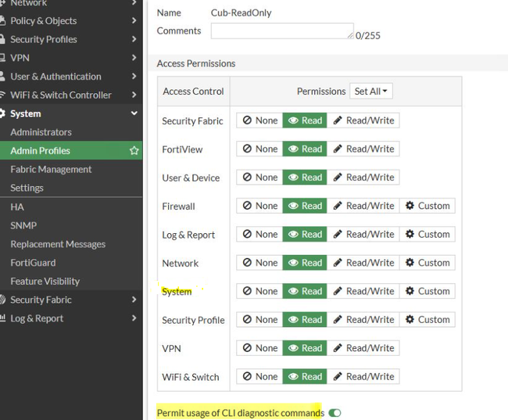
Task: Set Security Fabric permission to None
Action: [259, 120]
